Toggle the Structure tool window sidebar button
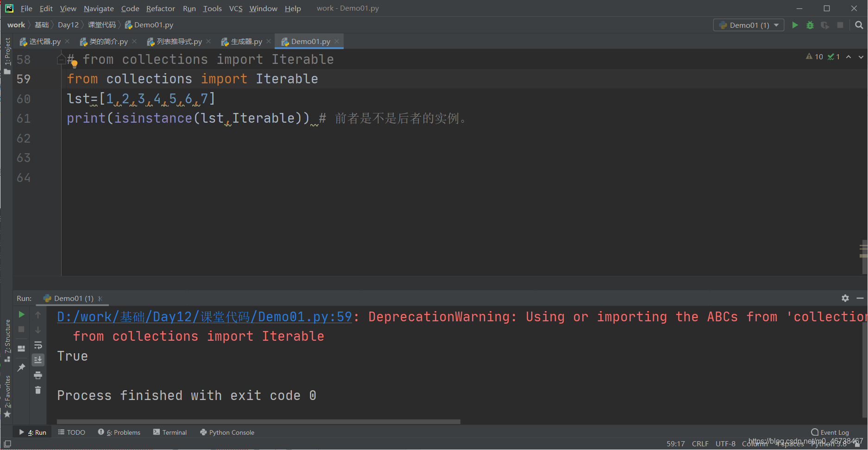868x450 pixels. (7, 340)
